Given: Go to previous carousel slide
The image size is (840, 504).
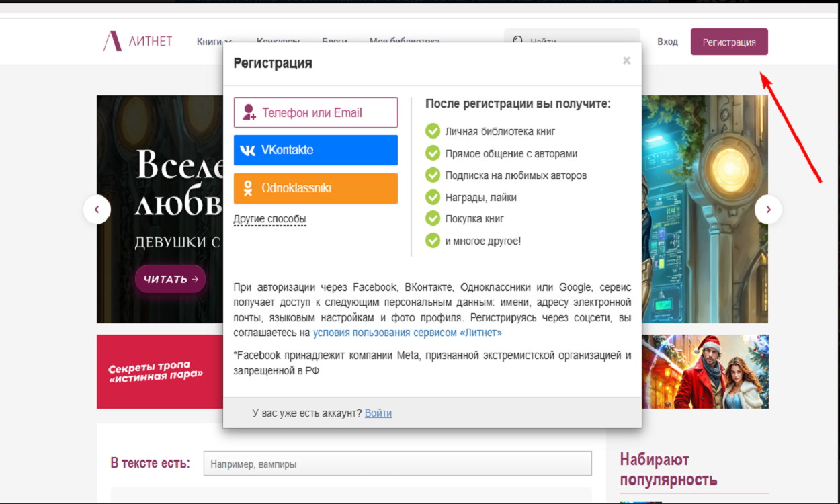Looking at the screenshot, I should tap(97, 210).
